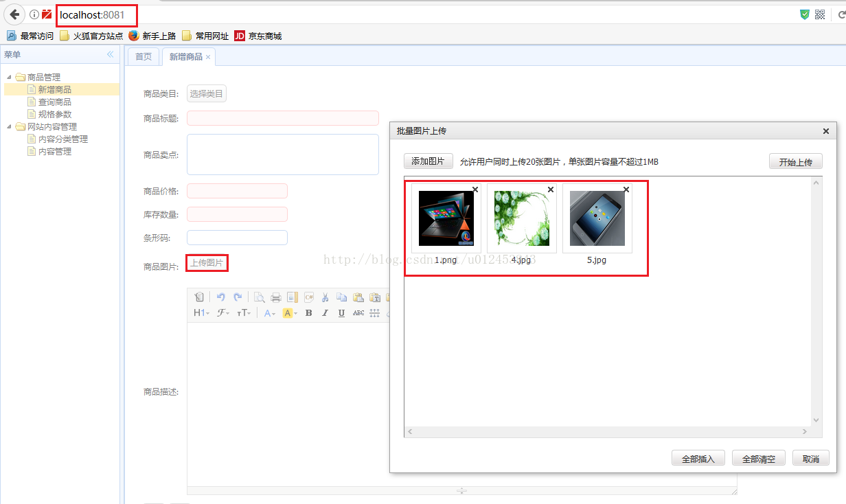Click the print icon in the editor
Viewport: 846px width, 504px height.
(276, 297)
